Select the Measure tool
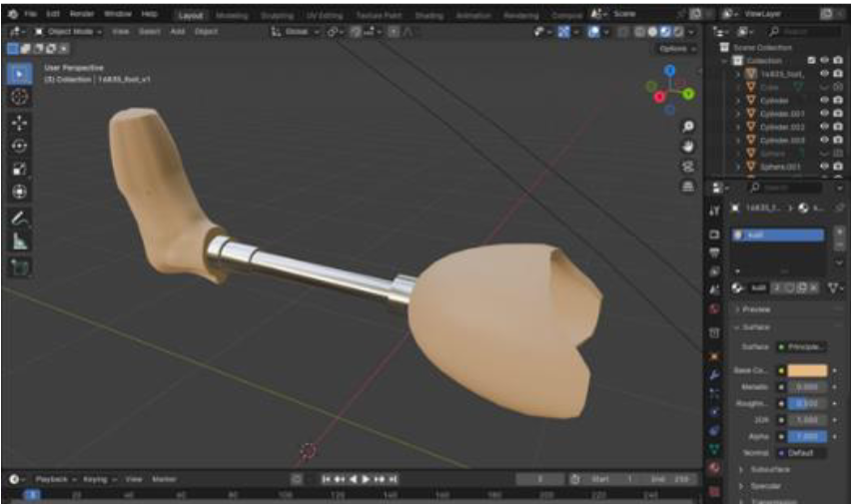851x504 pixels. pos(20,241)
